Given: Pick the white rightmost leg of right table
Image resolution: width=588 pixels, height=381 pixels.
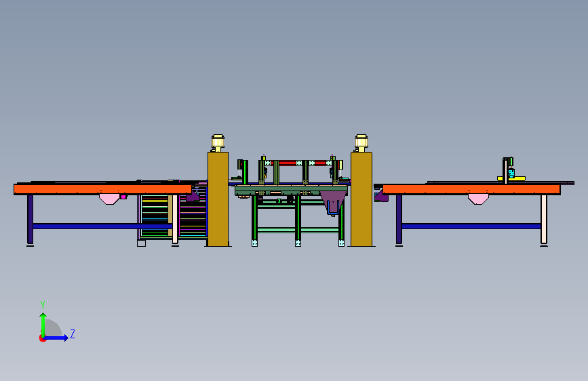Looking at the screenshot, I should (x=544, y=220).
